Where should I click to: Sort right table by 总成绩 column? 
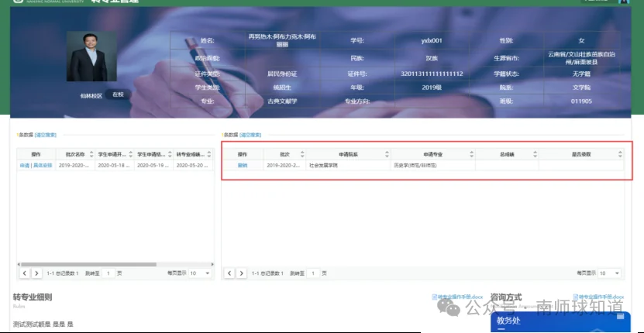pos(536,154)
